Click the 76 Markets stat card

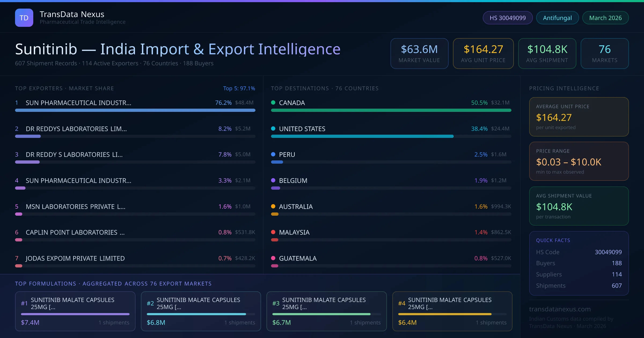point(605,53)
